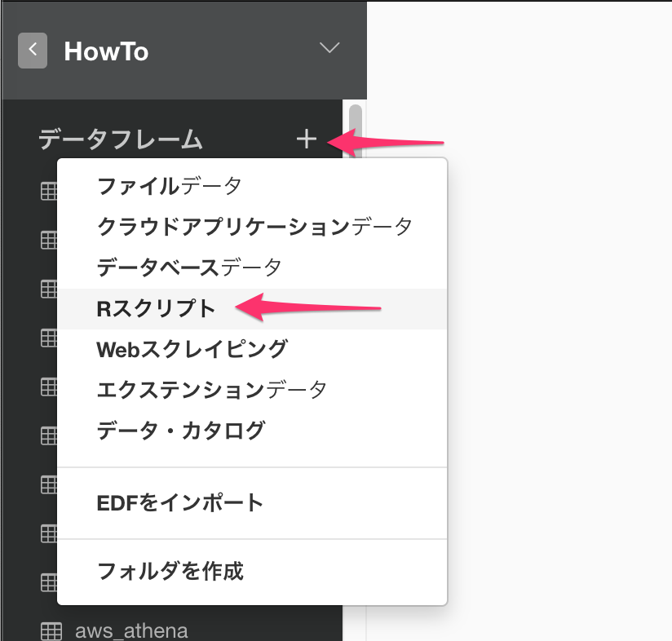Image resolution: width=672 pixels, height=641 pixels.
Task: Click the first data frame table icon
Action: pyautogui.click(x=49, y=191)
